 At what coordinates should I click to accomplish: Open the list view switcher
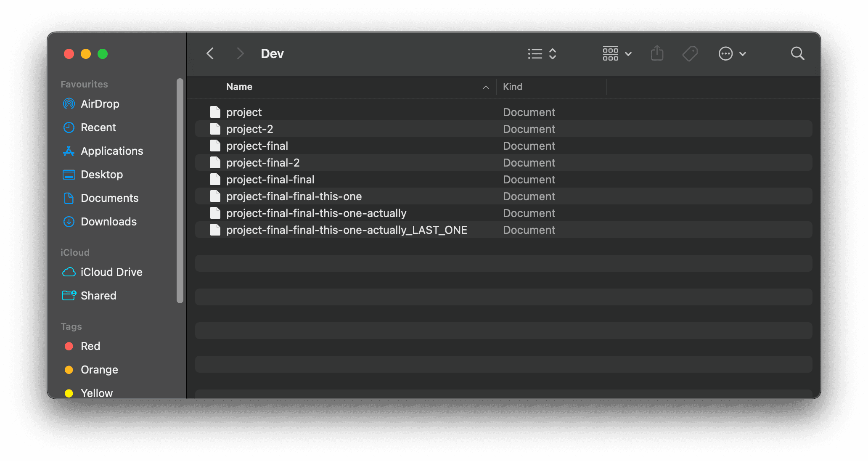(x=542, y=54)
